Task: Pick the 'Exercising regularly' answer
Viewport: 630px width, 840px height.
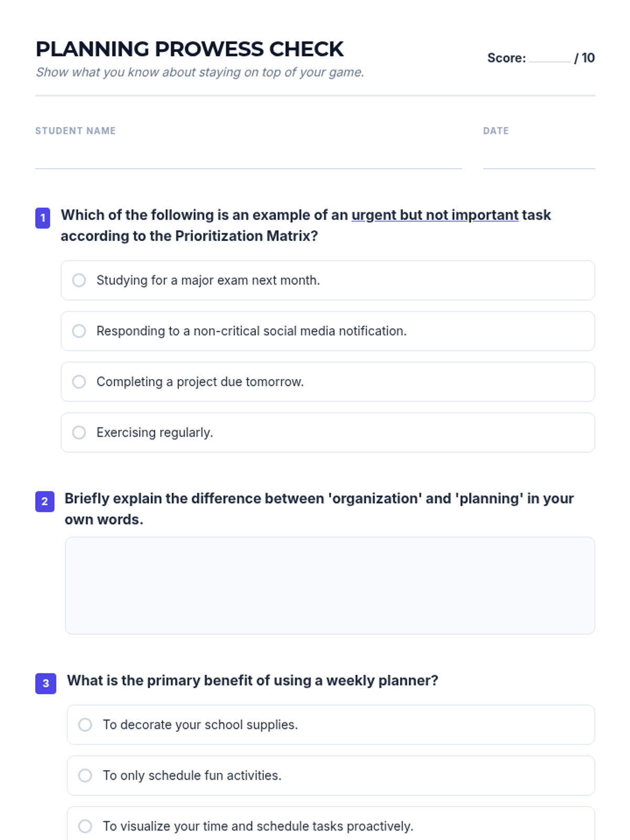Action: click(x=79, y=433)
